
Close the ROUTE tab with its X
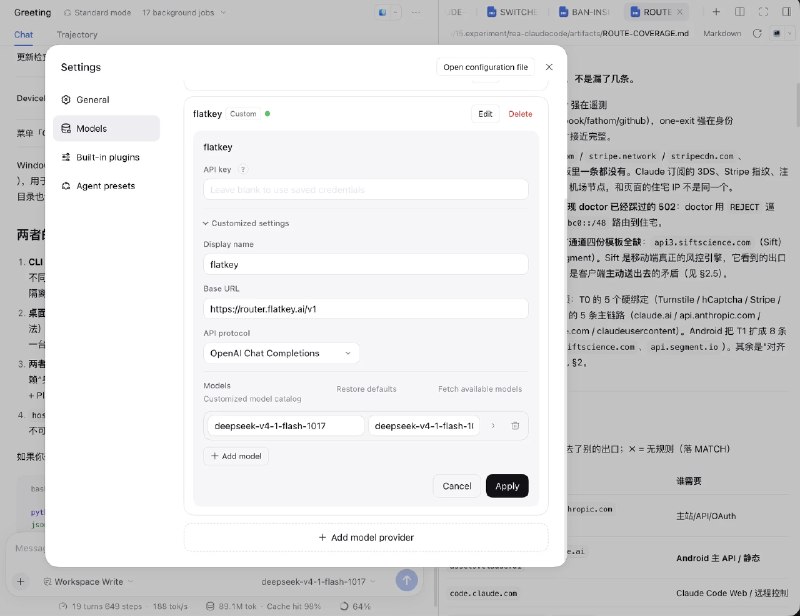tap(680, 12)
